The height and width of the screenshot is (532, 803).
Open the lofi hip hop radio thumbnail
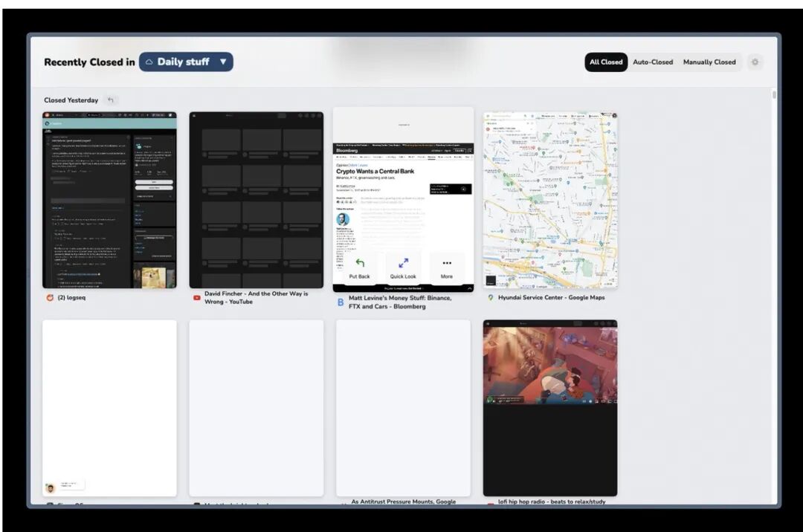tap(550, 408)
